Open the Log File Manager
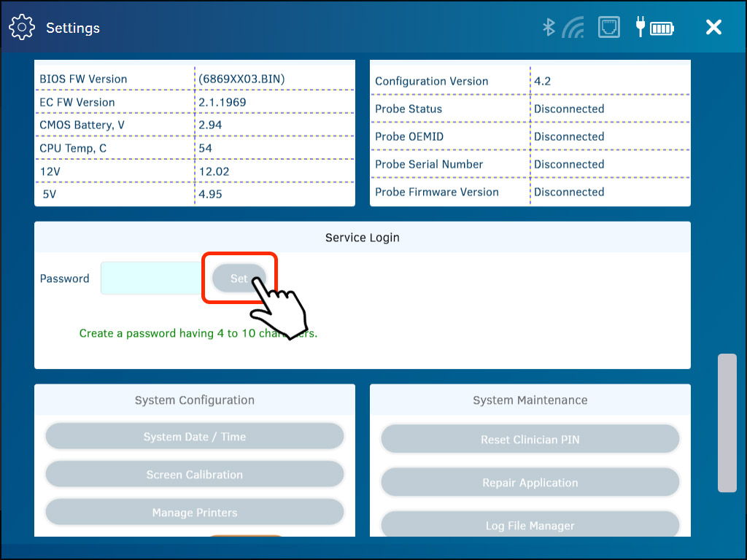Viewport: 747px width, 560px height. [x=530, y=525]
